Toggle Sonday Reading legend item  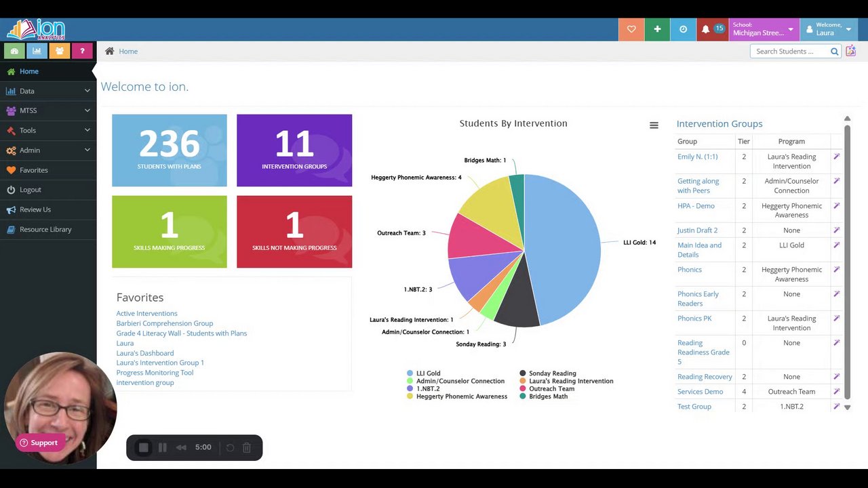[548, 373]
